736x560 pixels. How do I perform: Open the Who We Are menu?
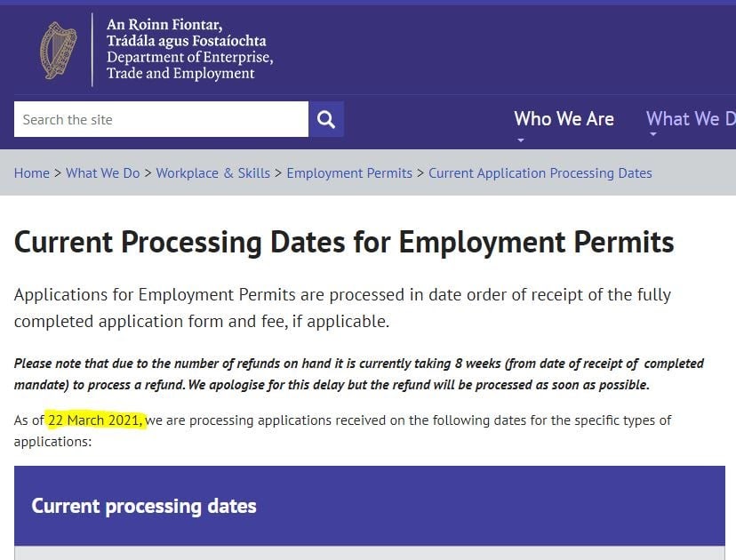[x=564, y=118]
